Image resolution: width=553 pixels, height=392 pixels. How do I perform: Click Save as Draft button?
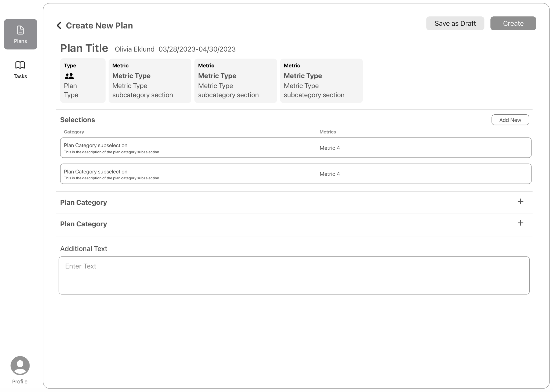[455, 23]
